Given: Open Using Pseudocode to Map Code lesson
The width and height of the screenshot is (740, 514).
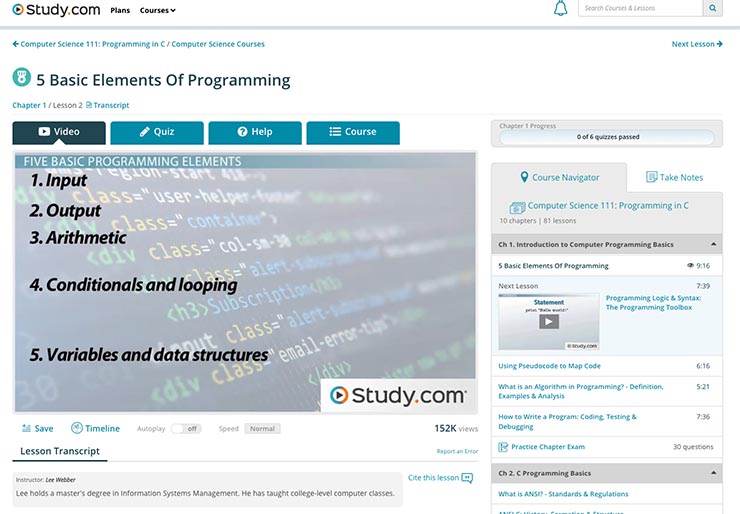Looking at the screenshot, I should [x=549, y=366].
